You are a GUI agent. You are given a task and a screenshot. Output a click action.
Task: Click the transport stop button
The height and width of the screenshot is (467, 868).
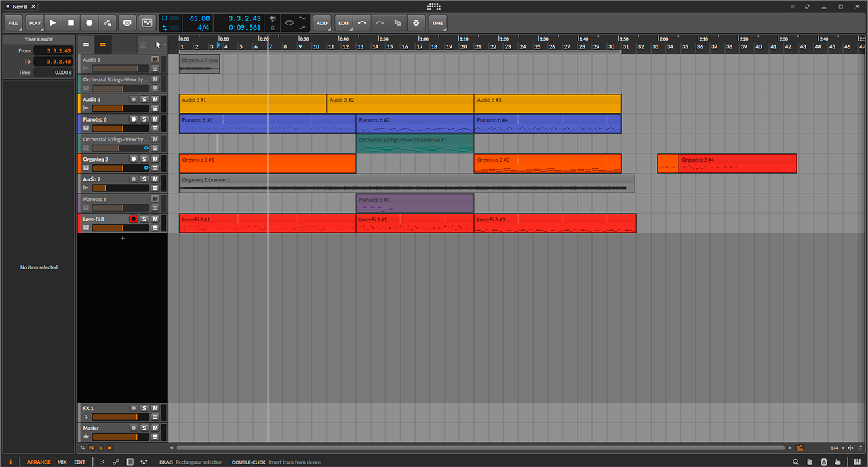pyautogui.click(x=71, y=23)
